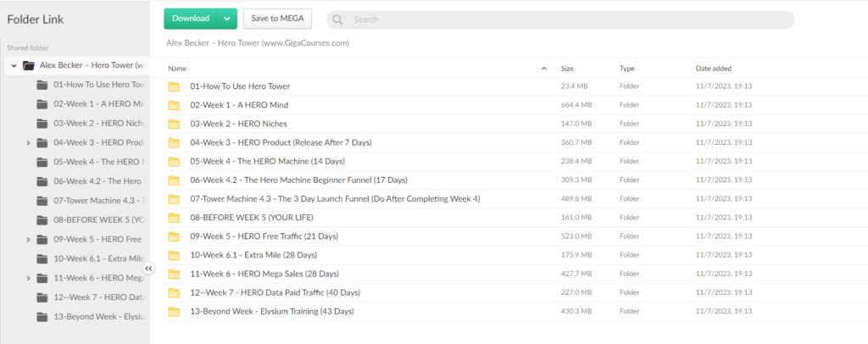This screenshot has height=344, width=868.
Task: Click the sidebar collapse double-chevron handle
Action: pyautogui.click(x=149, y=268)
